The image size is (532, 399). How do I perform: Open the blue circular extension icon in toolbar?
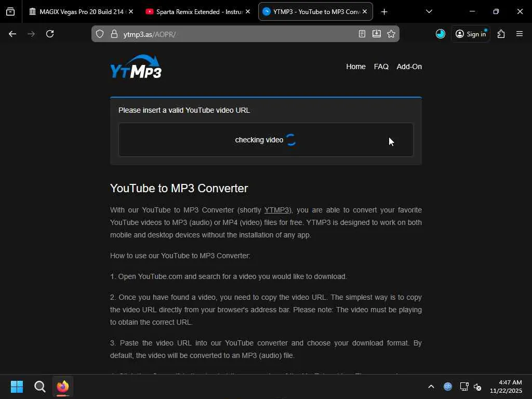(x=441, y=34)
